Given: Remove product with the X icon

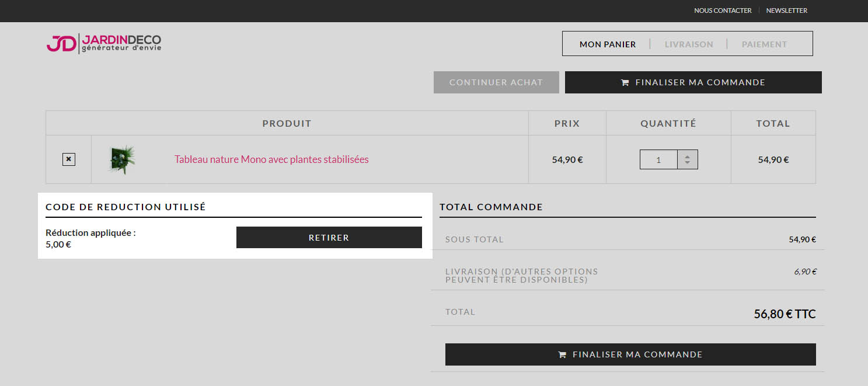Looking at the screenshot, I should pyautogui.click(x=69, y=159).
